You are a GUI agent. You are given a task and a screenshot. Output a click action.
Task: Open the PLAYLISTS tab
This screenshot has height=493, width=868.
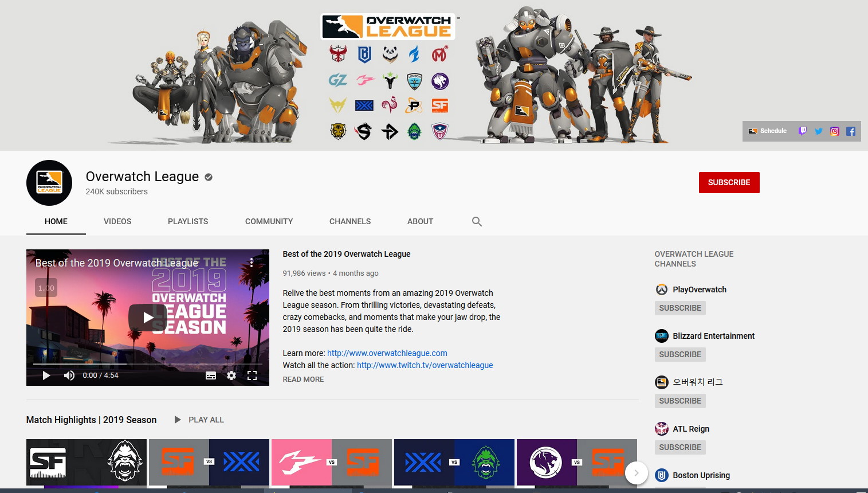pyautogui.click(x=188, y=221)
